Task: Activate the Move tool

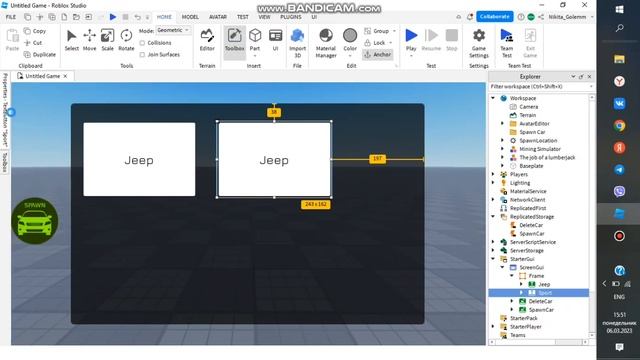Action: 89,40
